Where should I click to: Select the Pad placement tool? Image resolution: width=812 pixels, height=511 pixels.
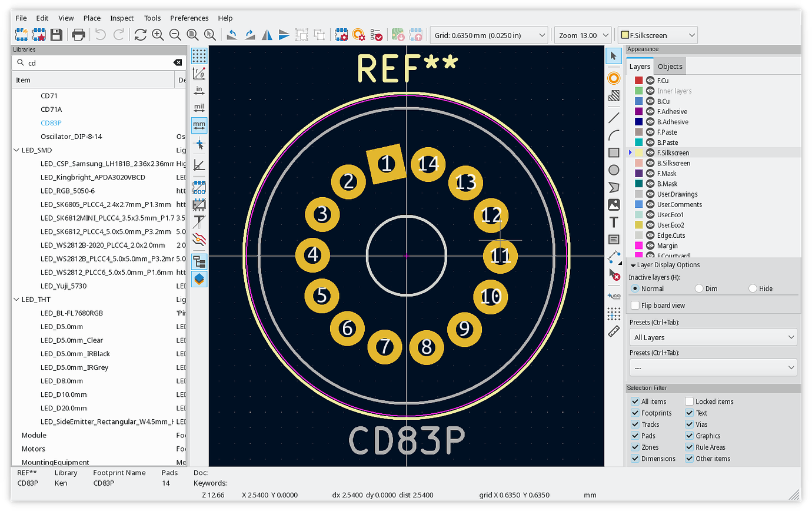pyautogui.click(x=614, y=78)
